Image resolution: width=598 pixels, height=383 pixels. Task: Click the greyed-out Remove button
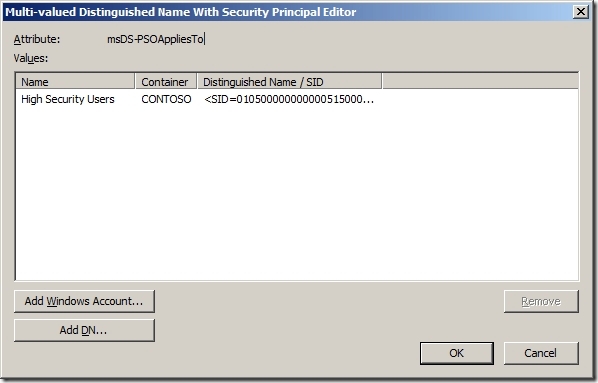(x=541, y=301)
